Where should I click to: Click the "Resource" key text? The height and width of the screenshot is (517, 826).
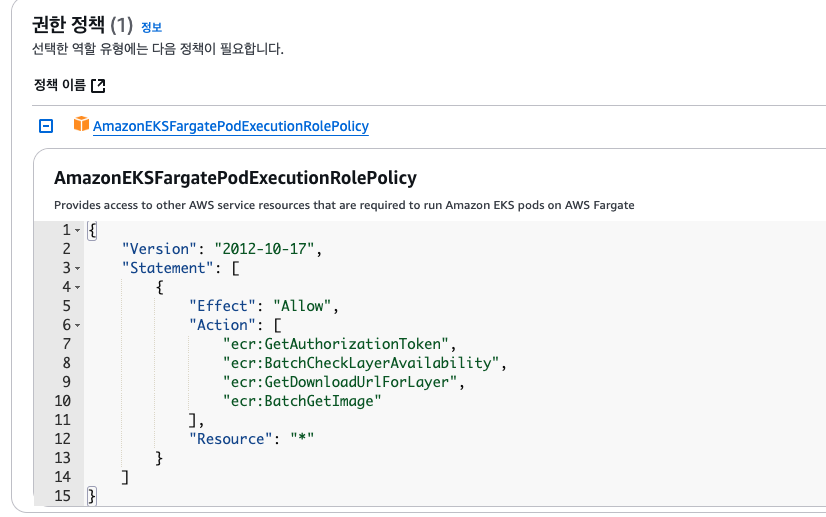(231, 439)
